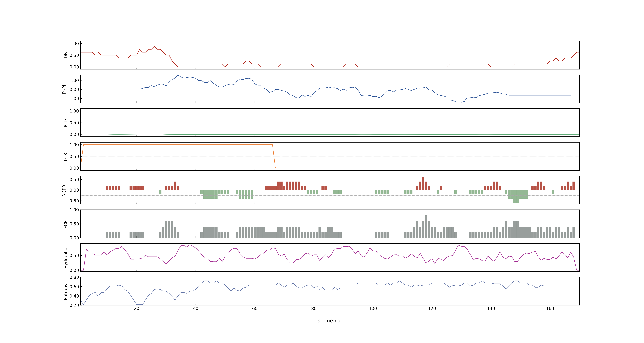Click the 0.00 tick on LCR axis
The width and height of the screenshot is (644, 343).
(74, 168)
